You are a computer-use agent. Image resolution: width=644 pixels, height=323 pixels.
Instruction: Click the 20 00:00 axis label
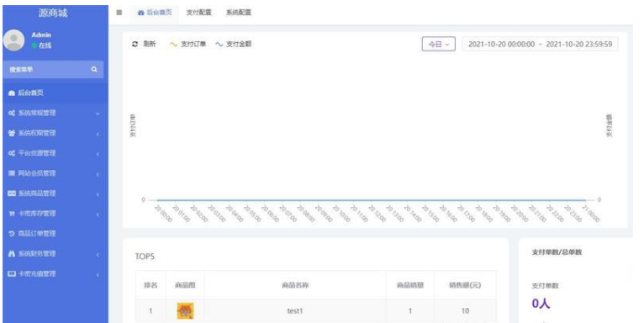[164, 214]
